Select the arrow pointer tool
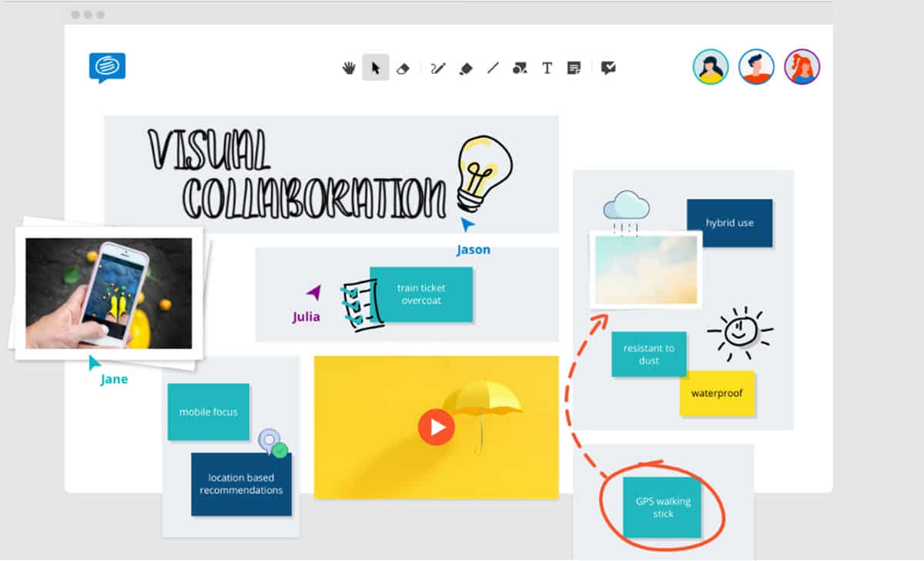 point(376,68)
